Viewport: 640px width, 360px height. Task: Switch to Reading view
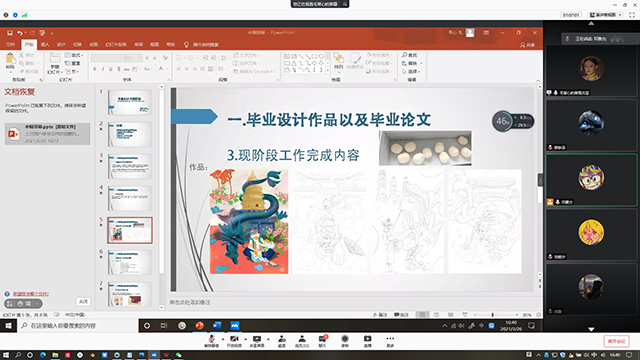(451, 315)
